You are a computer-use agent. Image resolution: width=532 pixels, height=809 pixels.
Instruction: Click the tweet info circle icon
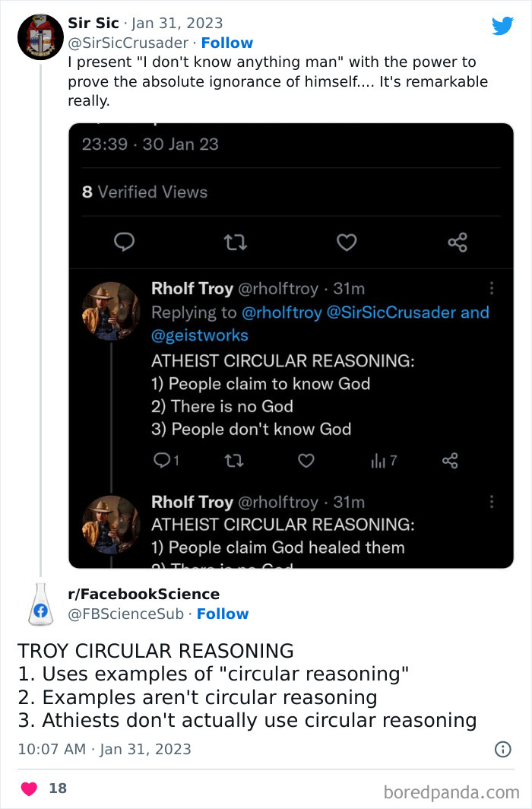click(502, 749)
